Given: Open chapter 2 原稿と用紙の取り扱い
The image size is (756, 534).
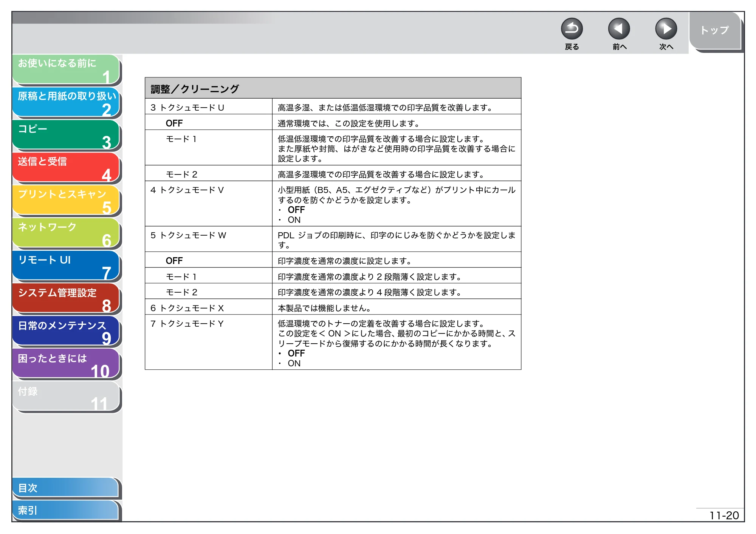Looking at the screenshot, I should coord(66,102).
